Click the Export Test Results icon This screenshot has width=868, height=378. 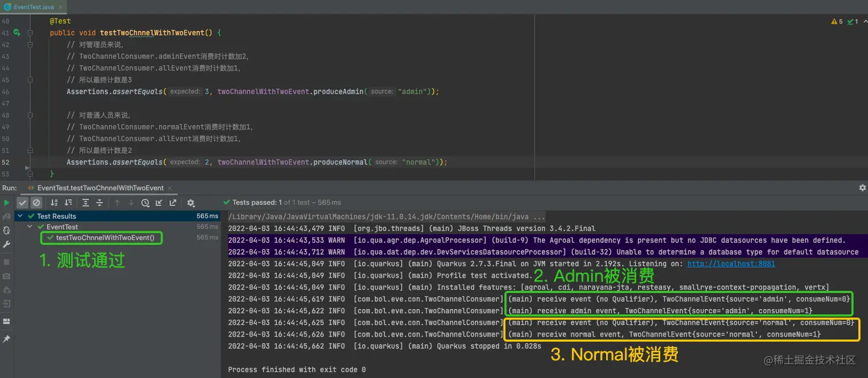172,202
